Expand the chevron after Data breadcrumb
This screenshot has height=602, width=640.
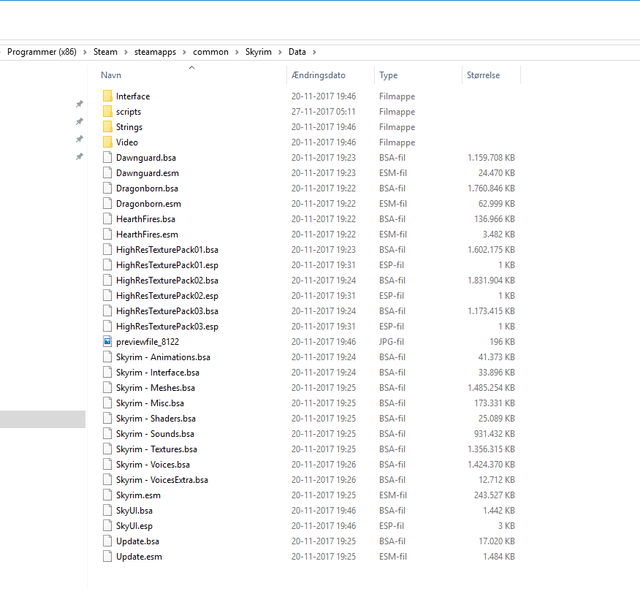point(314,52)
